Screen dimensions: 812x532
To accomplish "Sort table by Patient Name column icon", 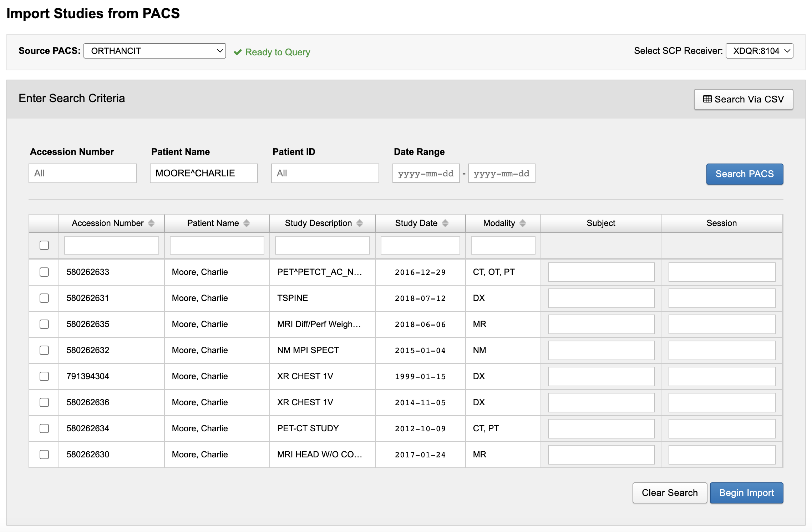I will (x=247, y=223).
